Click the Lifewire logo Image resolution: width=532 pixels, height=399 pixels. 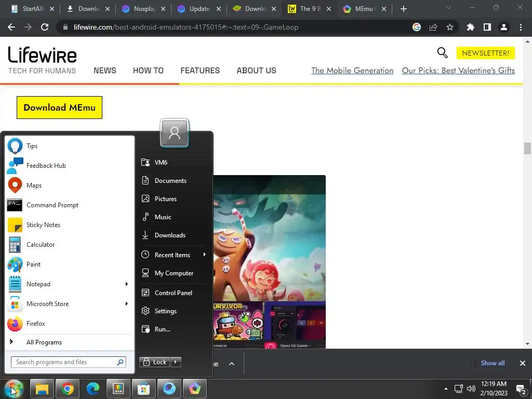tap(43, 55)
